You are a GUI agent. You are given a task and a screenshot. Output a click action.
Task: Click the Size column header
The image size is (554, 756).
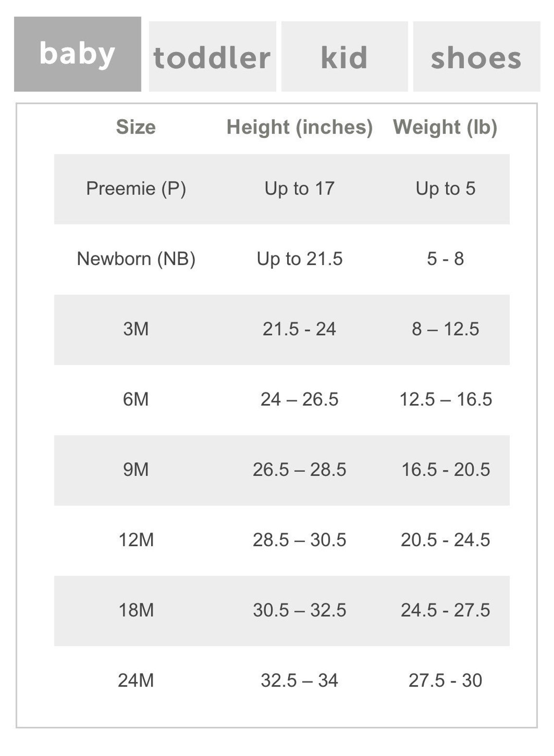pyautogui.click(x=136, y=127)
